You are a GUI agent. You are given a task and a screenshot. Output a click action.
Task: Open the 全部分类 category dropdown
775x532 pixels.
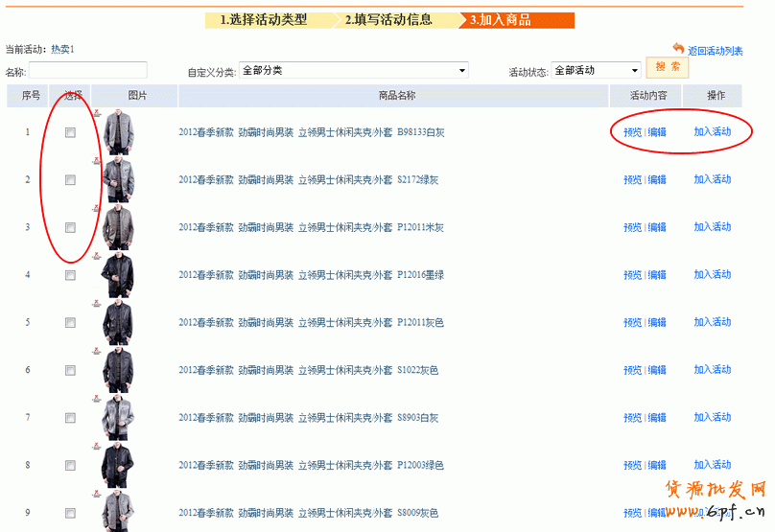[x=353, y=70]
